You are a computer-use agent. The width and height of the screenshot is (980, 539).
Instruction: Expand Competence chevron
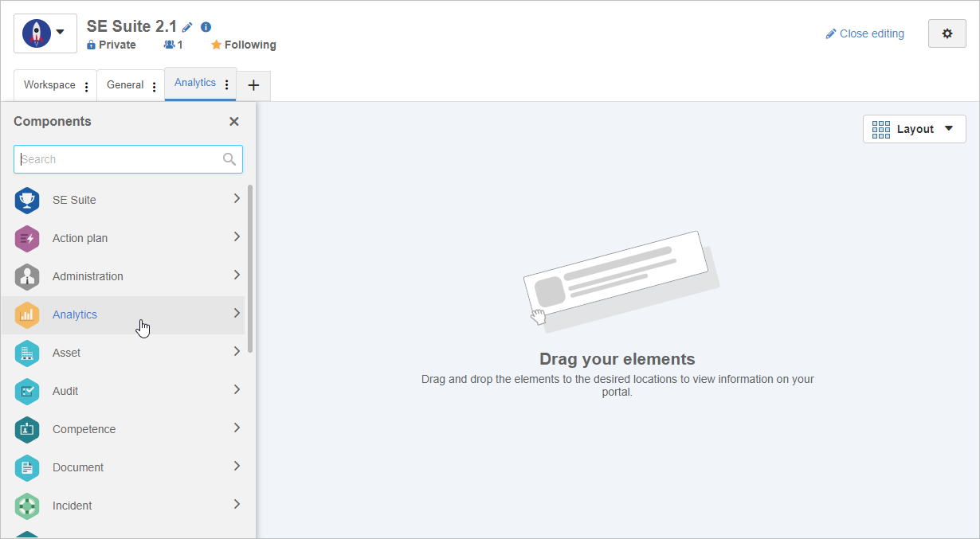[237, 428]
